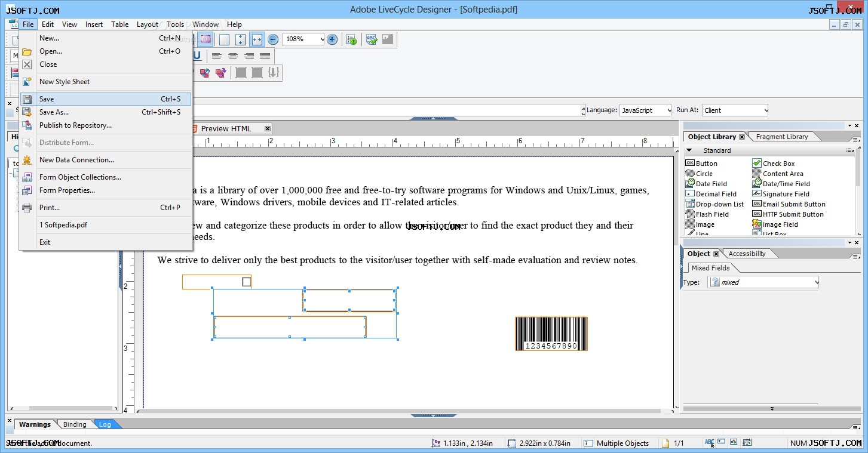Toggle the Underline formatting button

197,56
